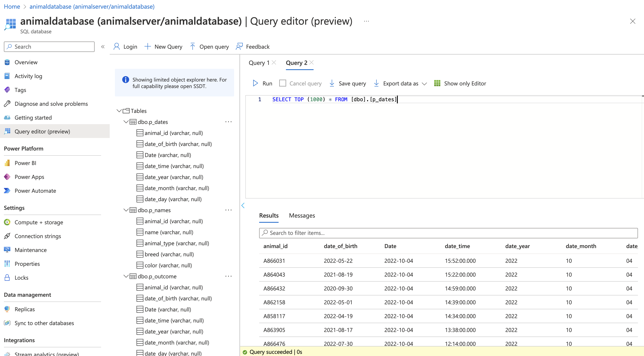644x356 pixels.
Task: Click the Save query icon
Action: (347, 83)
